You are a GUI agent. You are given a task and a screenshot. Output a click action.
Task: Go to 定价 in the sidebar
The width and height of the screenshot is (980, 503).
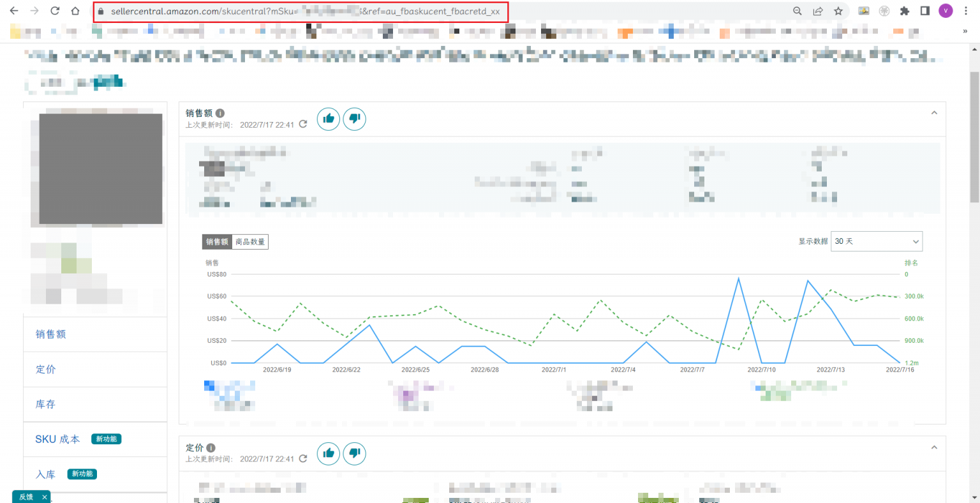coord(46,369)
